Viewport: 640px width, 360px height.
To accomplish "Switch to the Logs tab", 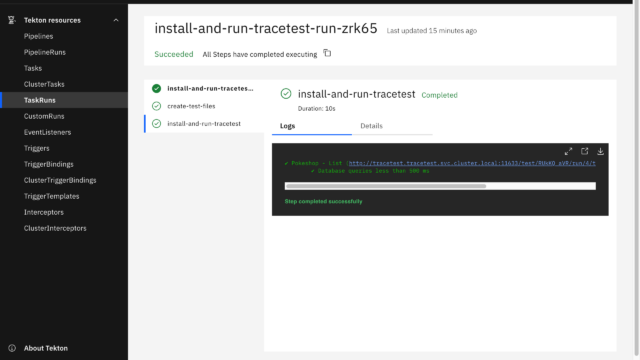I will pyautogui.click(x=312, y=126).
